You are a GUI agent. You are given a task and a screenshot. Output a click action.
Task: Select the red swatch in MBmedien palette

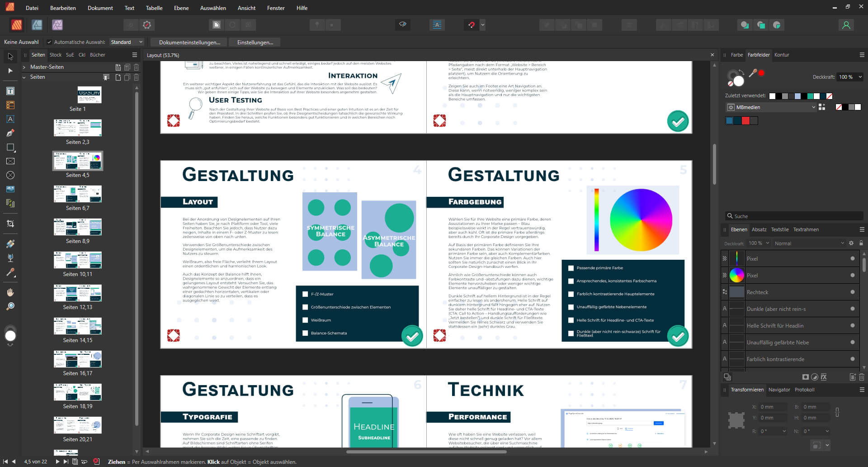coord(745,120)
